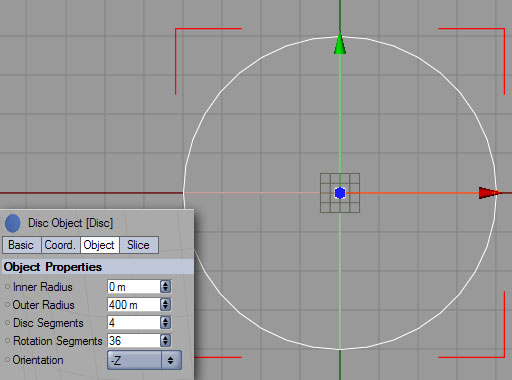Click the Outer Radius value field

point(134,305)
